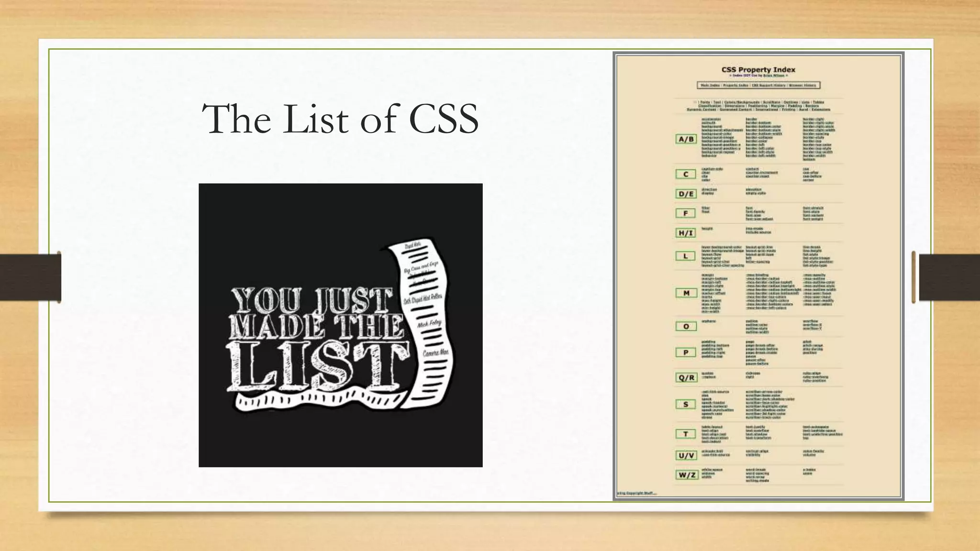Click the P letter index box

(686, 353)
